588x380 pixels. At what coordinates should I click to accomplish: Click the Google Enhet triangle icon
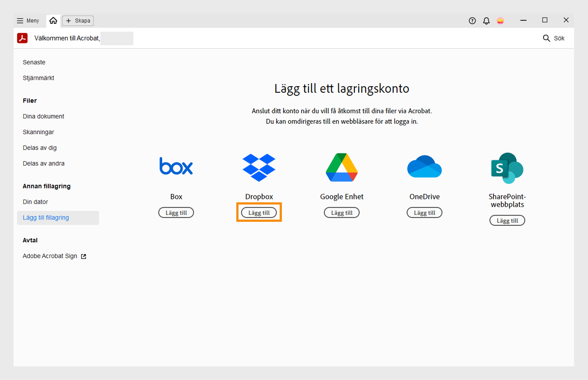341,167
